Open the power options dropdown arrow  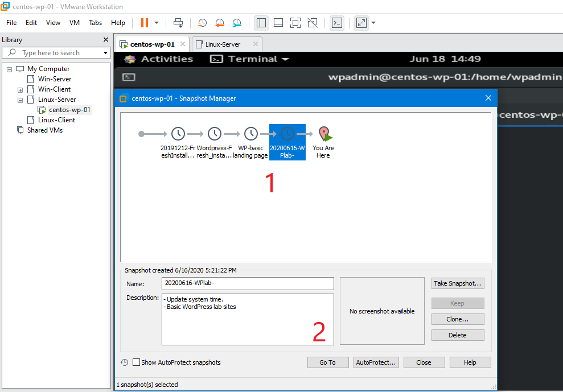point(157,23)
